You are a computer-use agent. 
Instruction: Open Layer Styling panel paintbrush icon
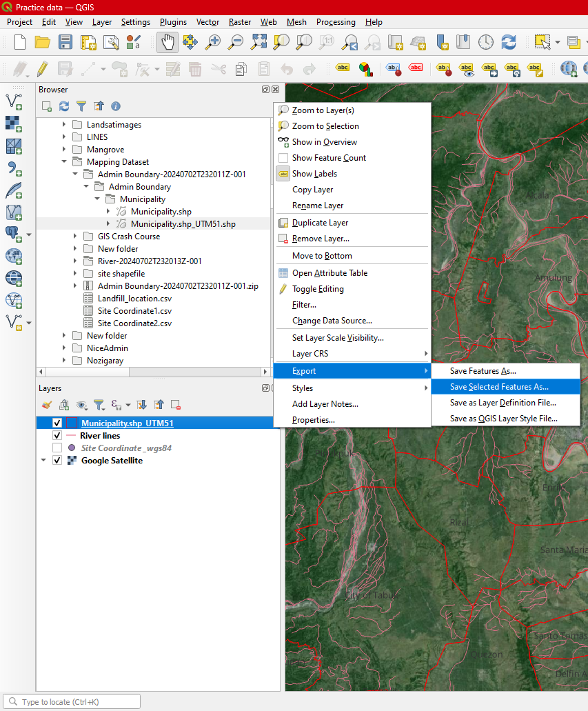[x=47, y=405]
